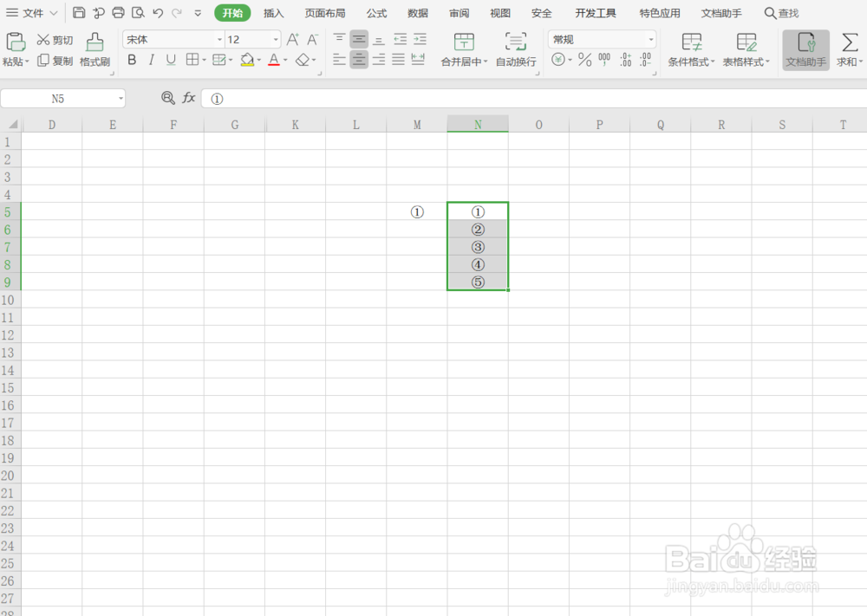Open the Security (安全) tab
Image resolution: width=867 pixels, height=616 pixels.
point(541,13)
